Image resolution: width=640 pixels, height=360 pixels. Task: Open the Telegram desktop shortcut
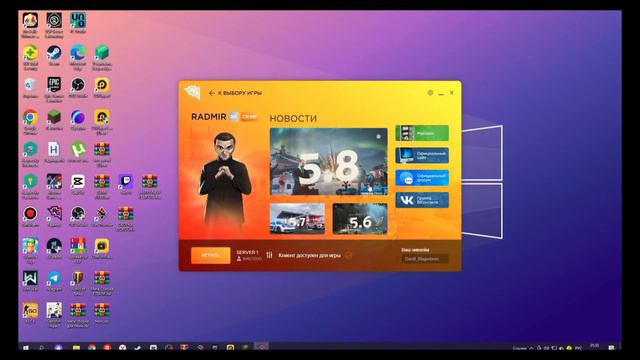[54, 278]
